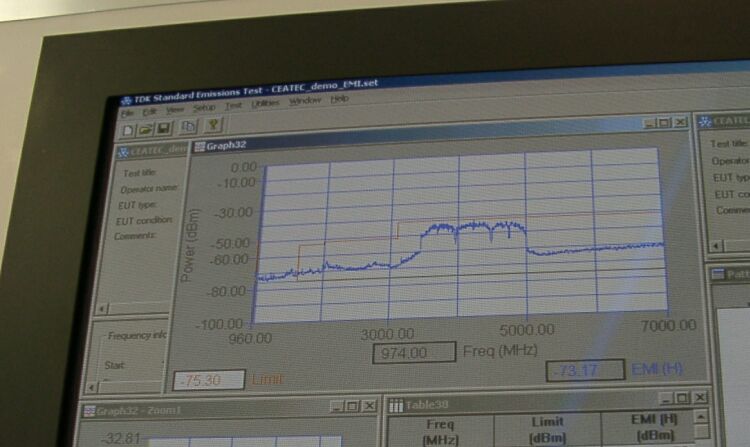This screenshot has height=447, width=750.
Task: Click the Table38 window title icon
Action: [x=396, y=406]
